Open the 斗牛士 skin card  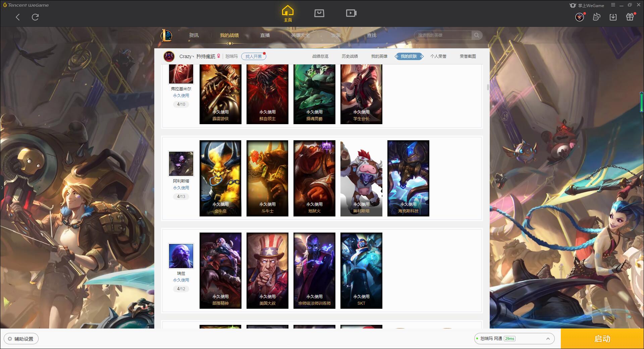pos(267,178)
